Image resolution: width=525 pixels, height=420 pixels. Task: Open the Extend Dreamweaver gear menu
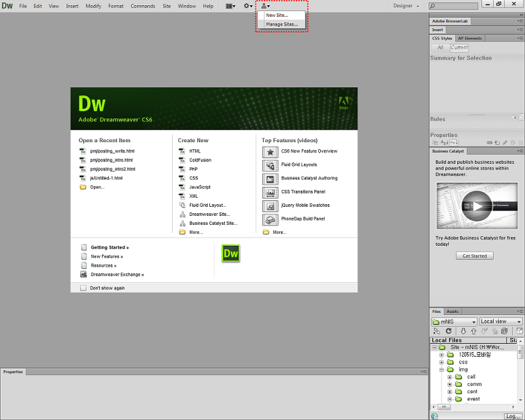pyautogui.click(x=248, y=6)
